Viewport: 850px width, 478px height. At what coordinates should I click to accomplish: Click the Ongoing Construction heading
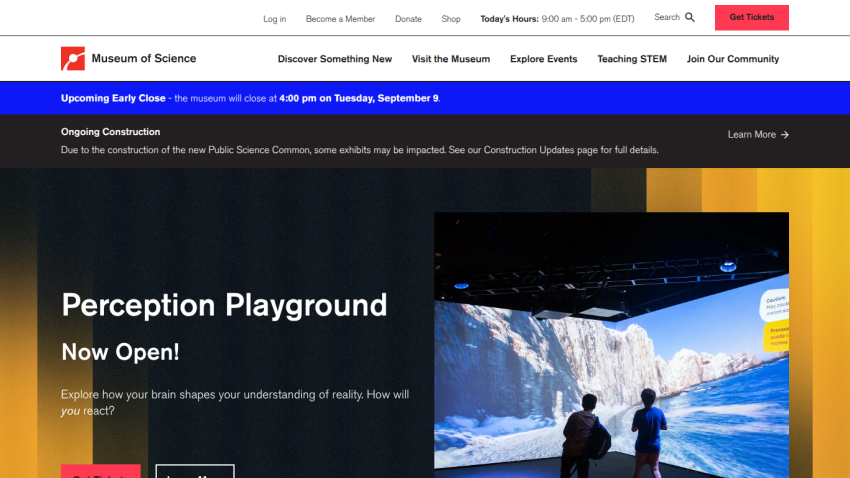pyautogui.click(x=110, y=132)
